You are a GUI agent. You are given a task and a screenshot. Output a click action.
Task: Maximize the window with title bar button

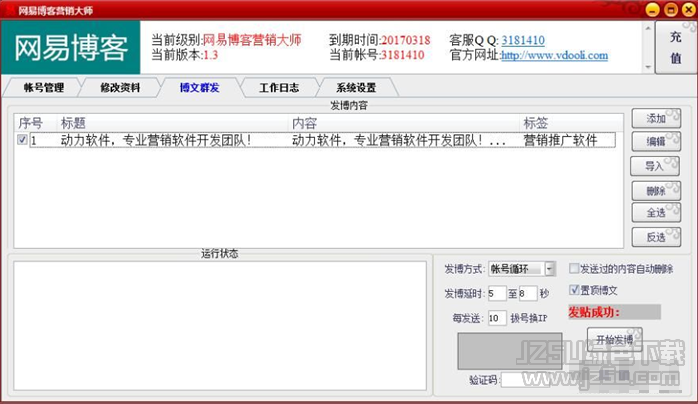point(671,9)
